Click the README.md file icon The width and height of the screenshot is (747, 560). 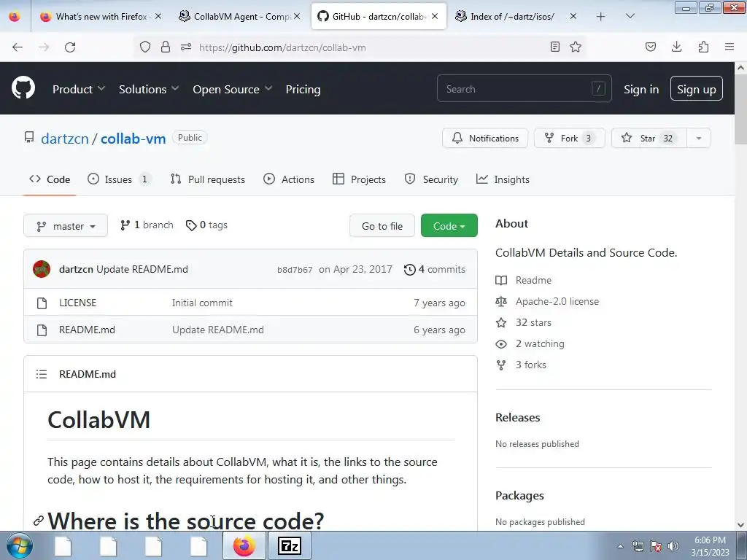(42, 330)
